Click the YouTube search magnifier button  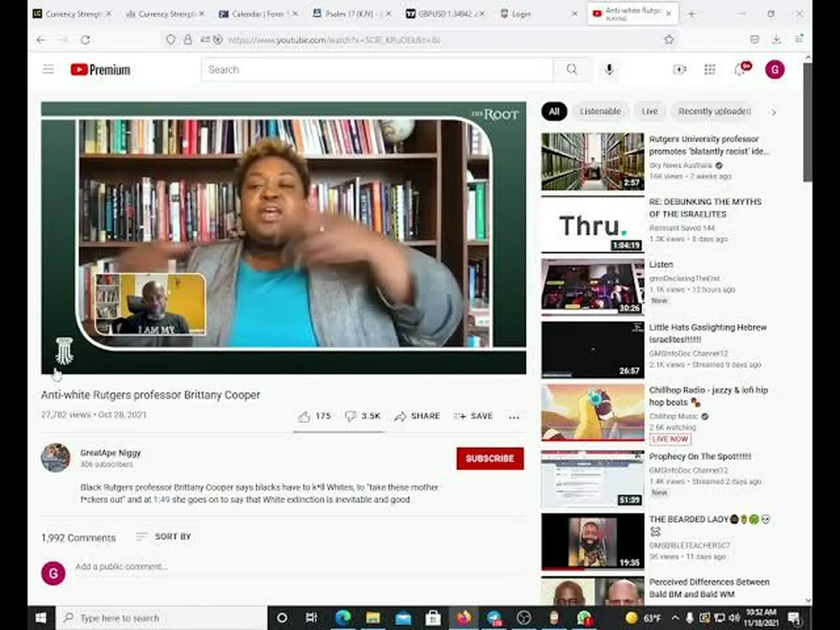click(572, 69)
